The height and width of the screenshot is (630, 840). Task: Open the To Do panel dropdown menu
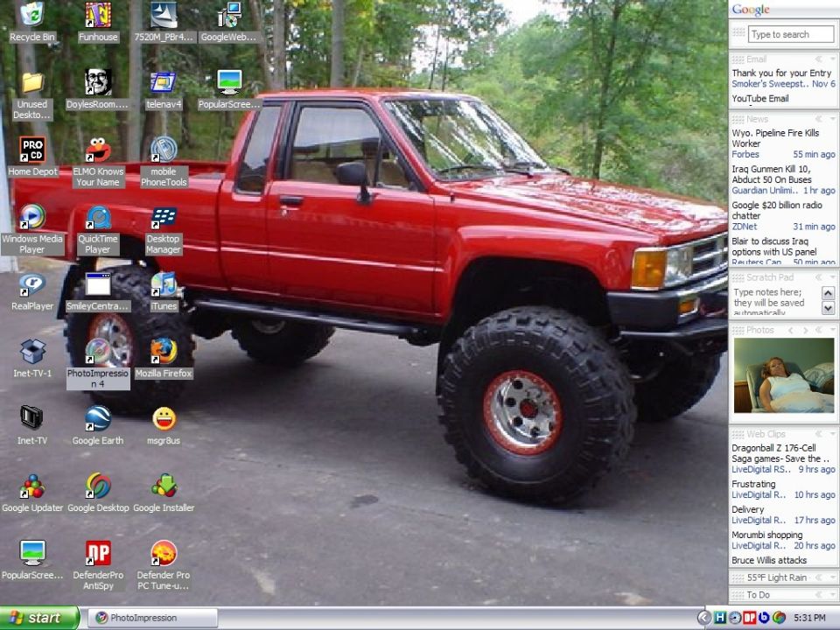click(x=832, y=595)
